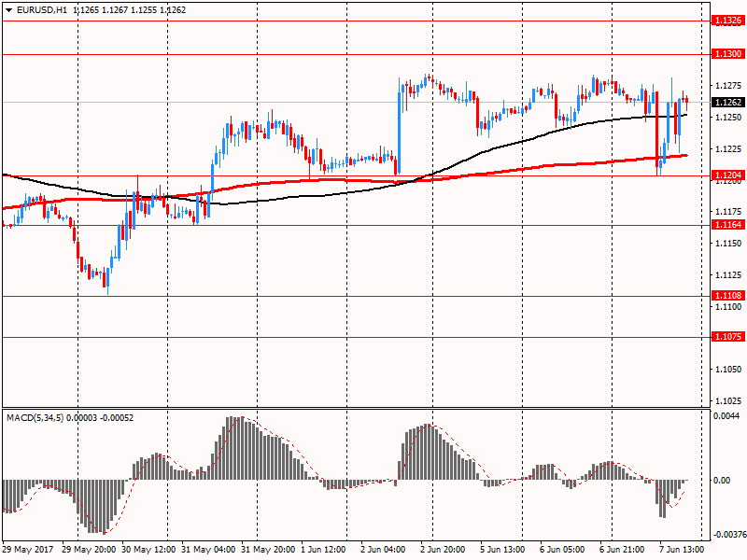
Task: Select the current price label 1.1262
Action: click(x=726, y=103)
